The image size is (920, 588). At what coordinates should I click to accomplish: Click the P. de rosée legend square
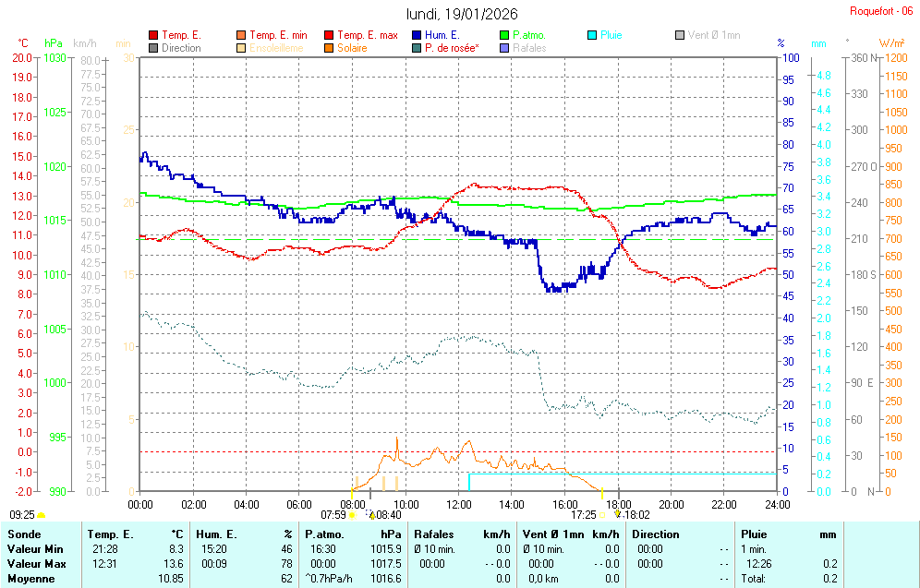[x=417, y=48]
